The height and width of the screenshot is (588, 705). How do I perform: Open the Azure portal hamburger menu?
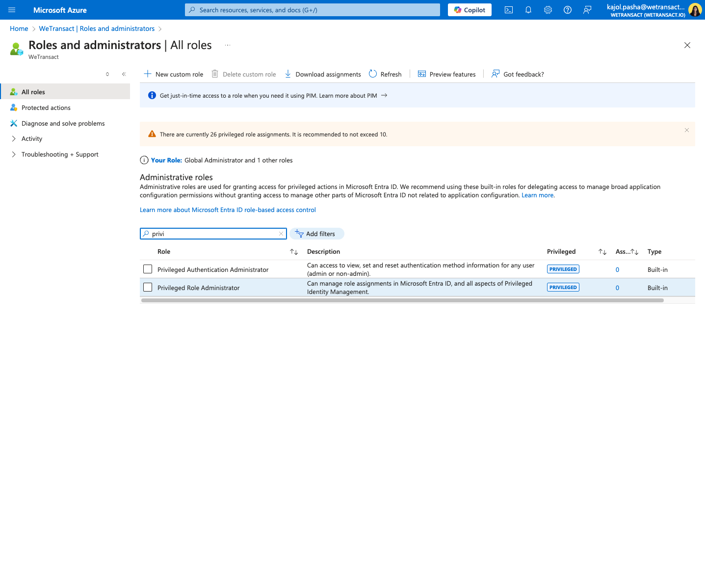[x=12, y=10]
